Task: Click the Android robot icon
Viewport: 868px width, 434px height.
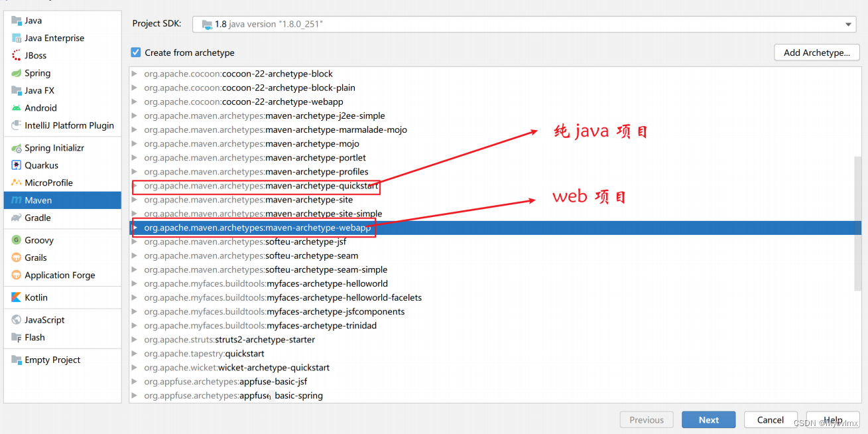Action: [17, 108]
